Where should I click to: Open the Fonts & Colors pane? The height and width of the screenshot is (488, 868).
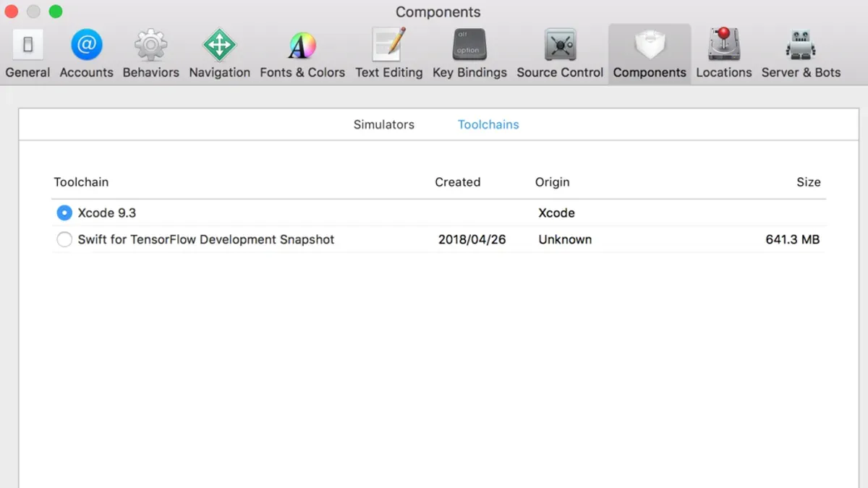(302, 54)
